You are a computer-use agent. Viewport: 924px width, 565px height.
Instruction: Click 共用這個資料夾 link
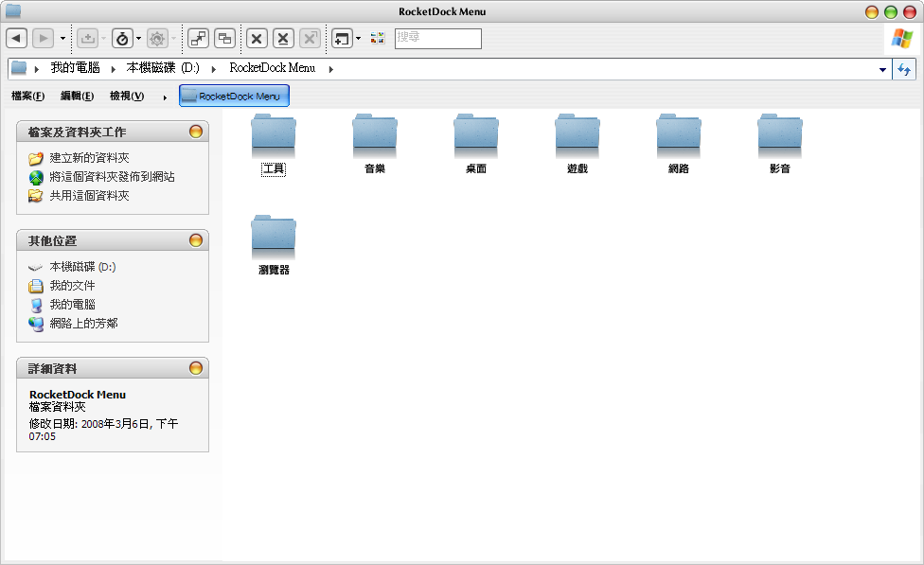click(90, 196)
